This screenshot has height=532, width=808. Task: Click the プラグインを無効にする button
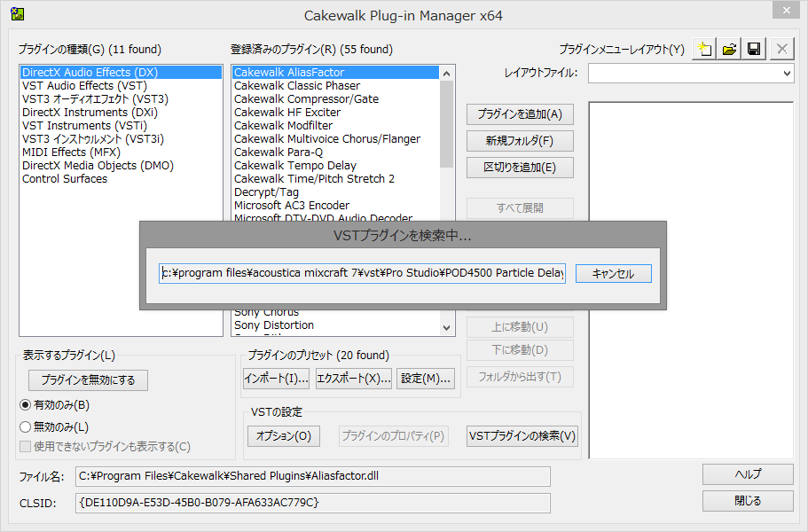pyautogui.click(x=88, y=380)
